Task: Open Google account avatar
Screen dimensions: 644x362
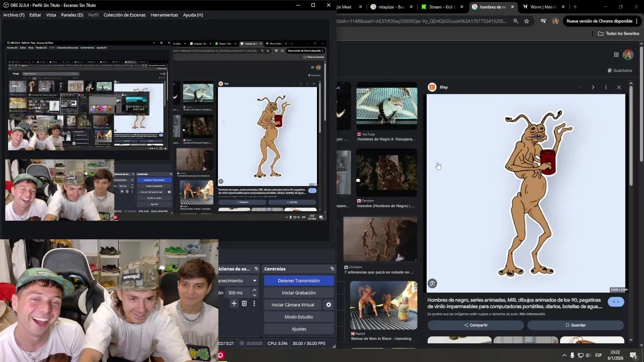Action: [628, 55]
